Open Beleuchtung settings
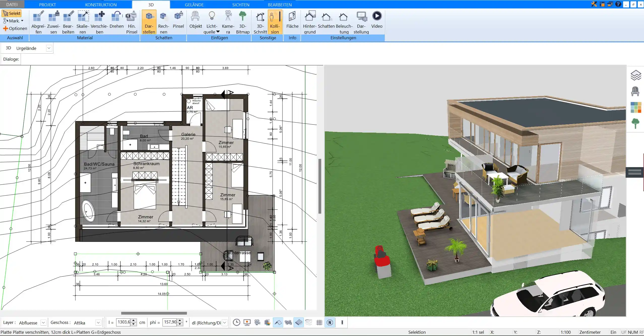644x336 pixels. coord(344,22)
